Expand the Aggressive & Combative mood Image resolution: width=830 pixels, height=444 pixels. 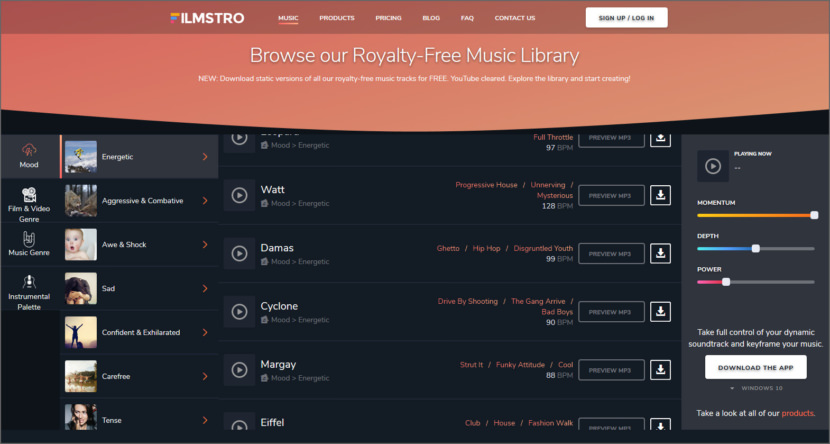(205, 201)
